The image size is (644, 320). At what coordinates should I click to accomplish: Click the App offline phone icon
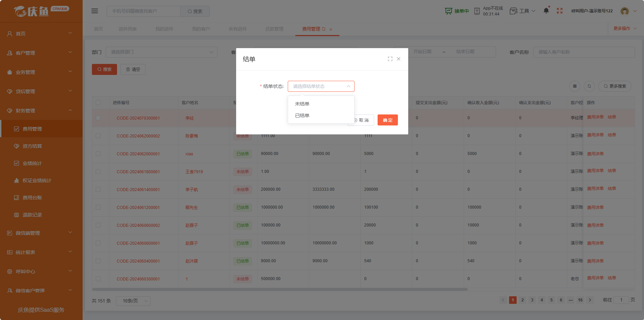tap(477, 11)
